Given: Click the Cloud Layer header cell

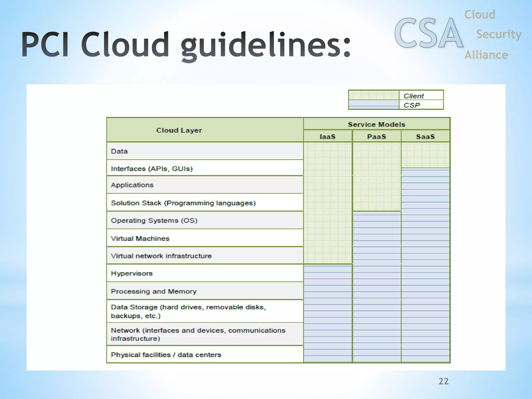Looking at the screenshot, I should coord(179,130).
